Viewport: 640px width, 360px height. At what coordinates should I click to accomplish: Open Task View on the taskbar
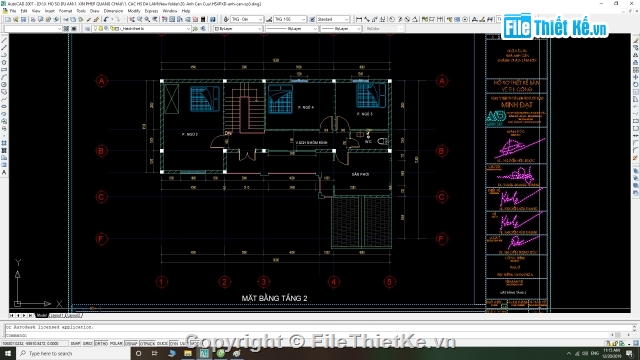155,353
